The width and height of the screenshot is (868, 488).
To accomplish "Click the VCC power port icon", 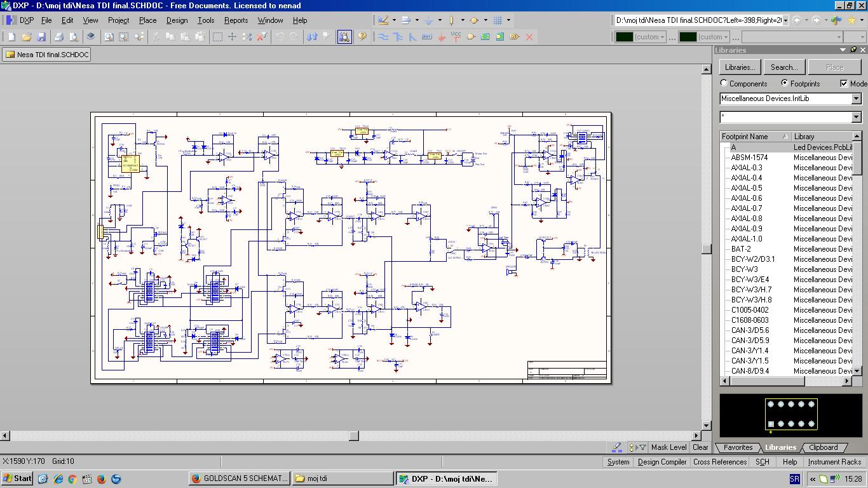I will 456,37.
